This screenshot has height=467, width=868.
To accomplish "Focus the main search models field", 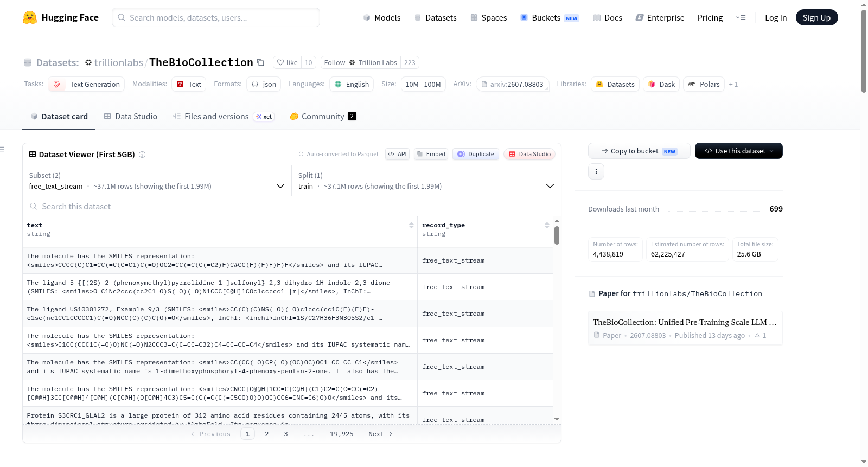I will [x=216, y=17].
